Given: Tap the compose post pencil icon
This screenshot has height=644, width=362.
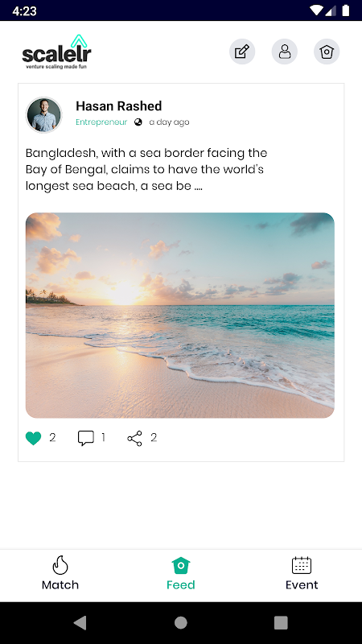Looking at the screenshot, I should click(242, 52).
